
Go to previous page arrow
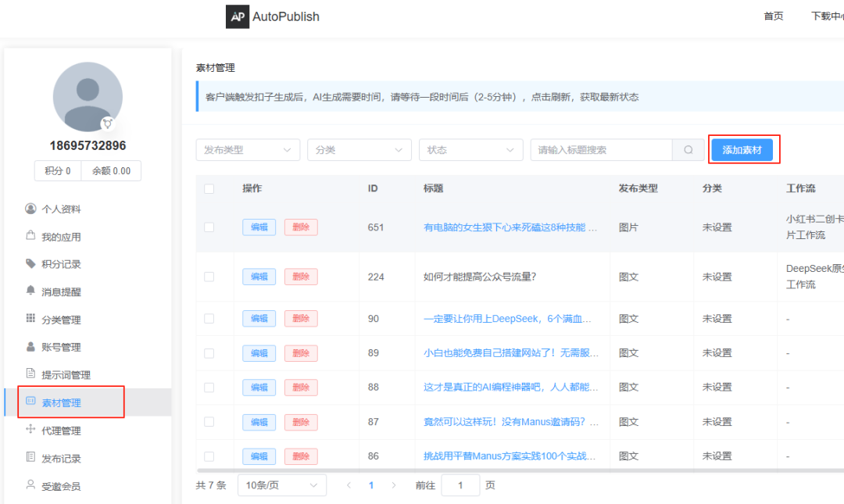[349, 485]
